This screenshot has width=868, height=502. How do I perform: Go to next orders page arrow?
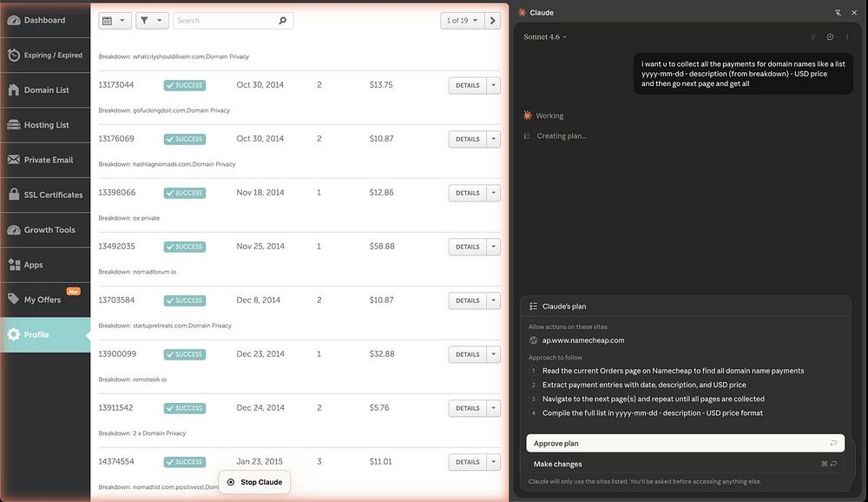(493, 21)
